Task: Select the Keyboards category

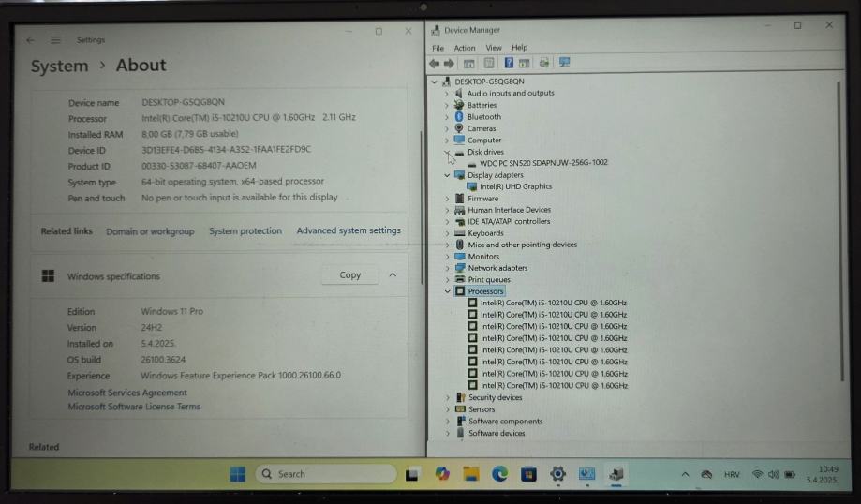Action: tap(485, 233)
